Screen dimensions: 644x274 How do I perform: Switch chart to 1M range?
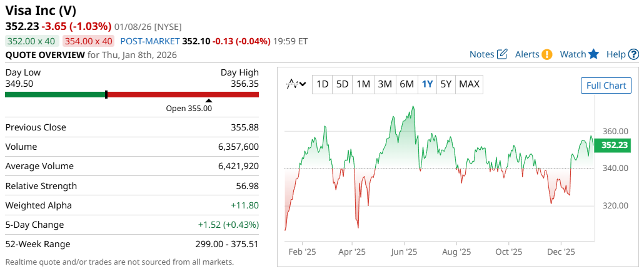coord(363,84)
